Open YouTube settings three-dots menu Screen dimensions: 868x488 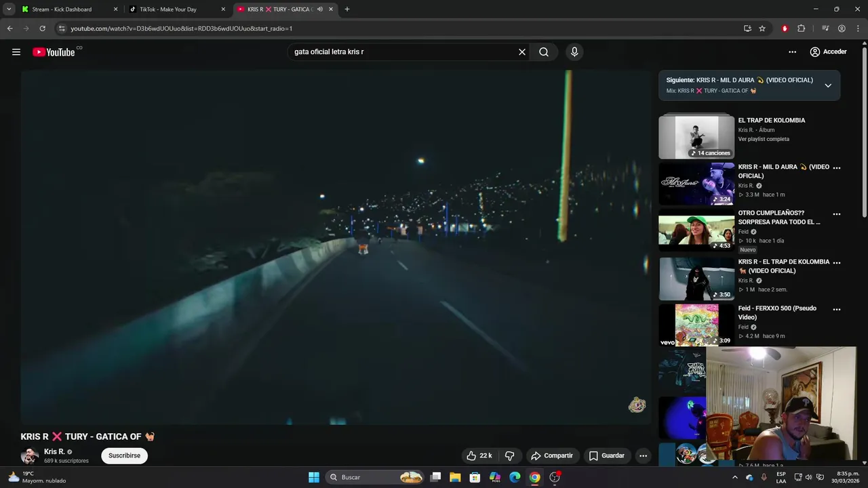point(792,52)
